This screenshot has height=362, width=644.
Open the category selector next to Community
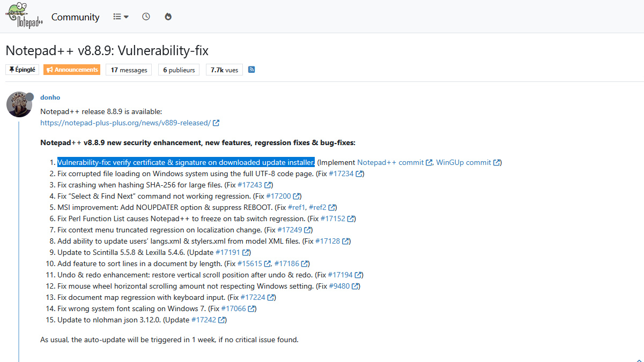pos(120,16)
